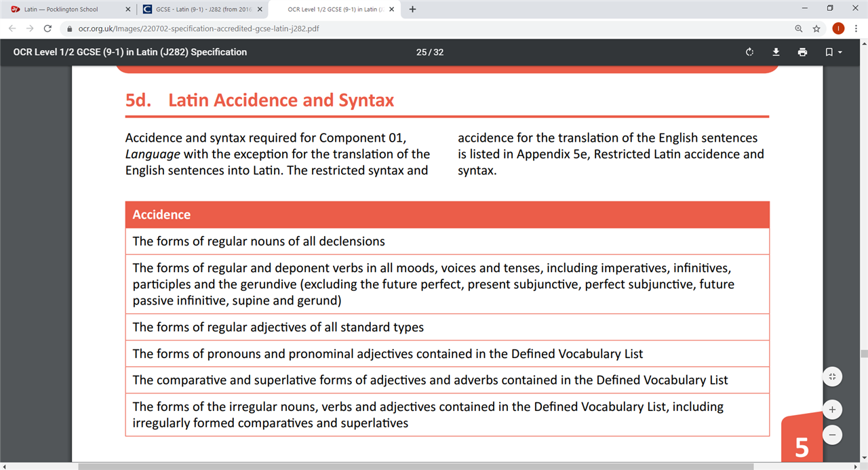
Task: Click the row about regular and deponent verbs
Action: pyautogui.click(x=448, y=284)
